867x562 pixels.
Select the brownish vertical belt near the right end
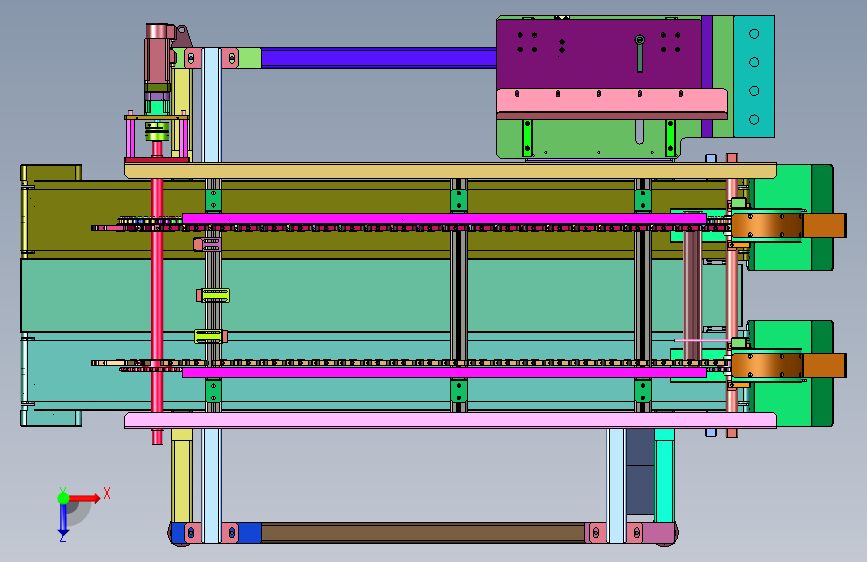tap(692, 295)
